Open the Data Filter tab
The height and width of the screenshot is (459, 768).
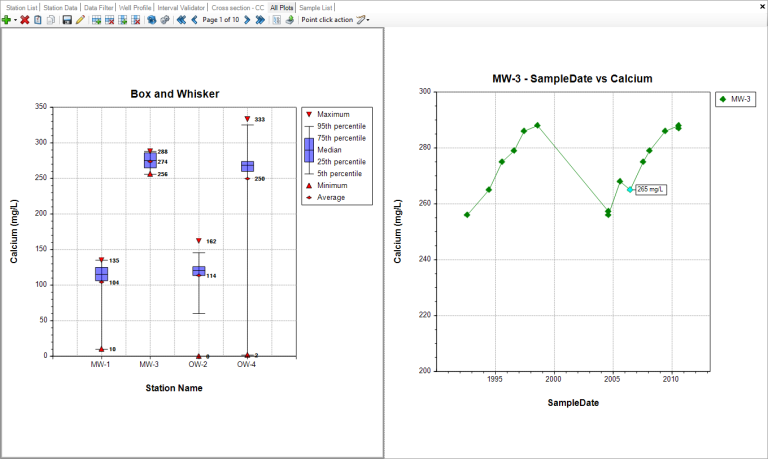click(x=98, y=7)
